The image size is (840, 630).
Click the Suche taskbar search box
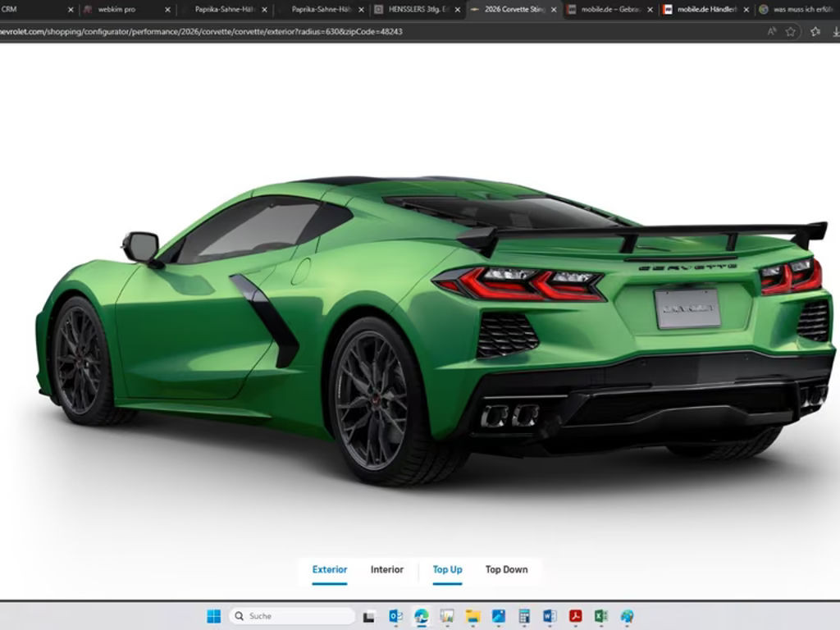(292, 616)
